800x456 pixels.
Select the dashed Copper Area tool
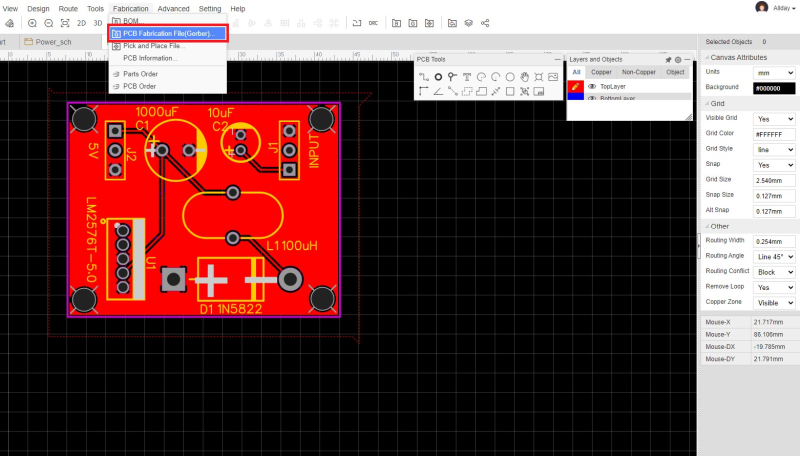point(467,91)
